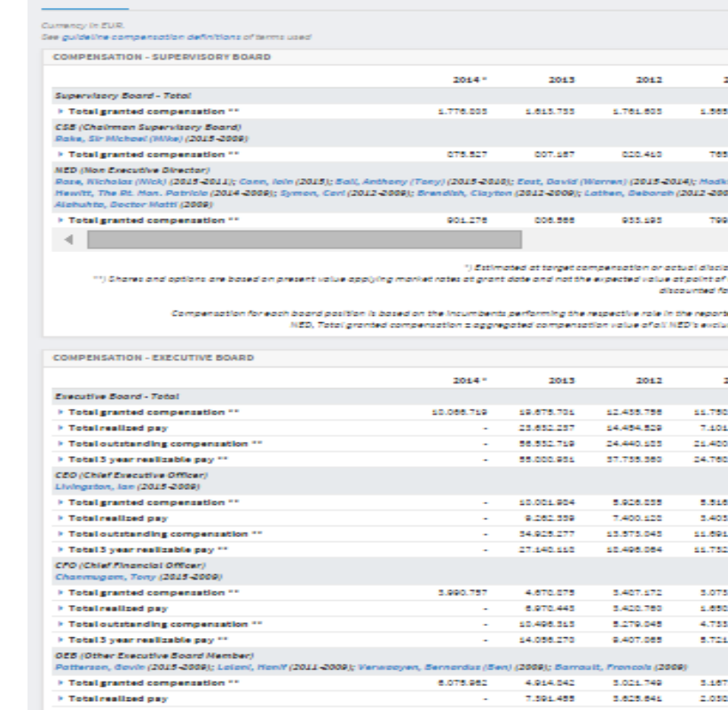Image resolution: width=728 pixels, height=710 pixels.
Task: Click the 'CFO (Chief Financial Officer)' group label
Action: [x=130, y=565]
